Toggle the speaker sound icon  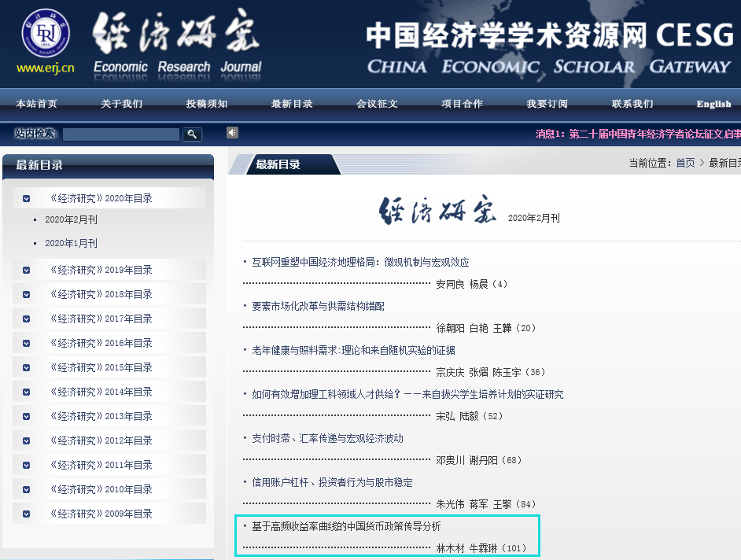point(232,133)
